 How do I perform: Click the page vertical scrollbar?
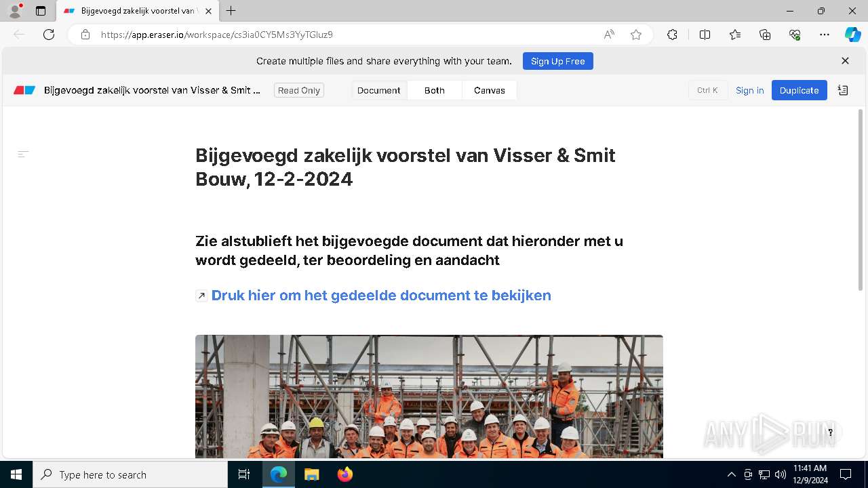(x=861, y=200)
